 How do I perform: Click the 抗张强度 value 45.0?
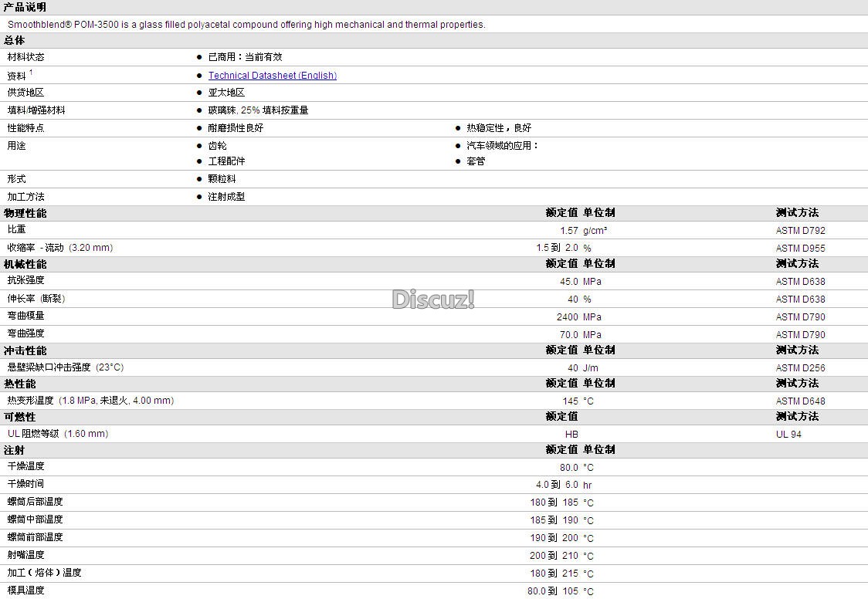click(569, 282)
